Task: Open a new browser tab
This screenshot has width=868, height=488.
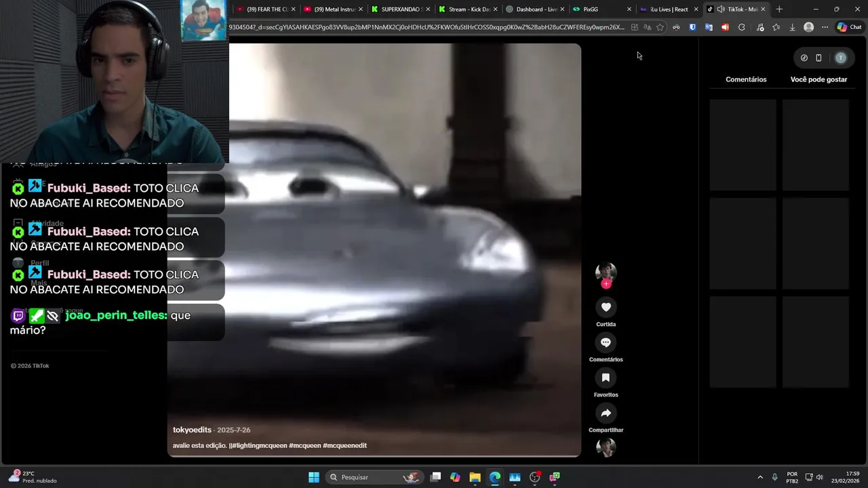Action: [x=779, y=9]
